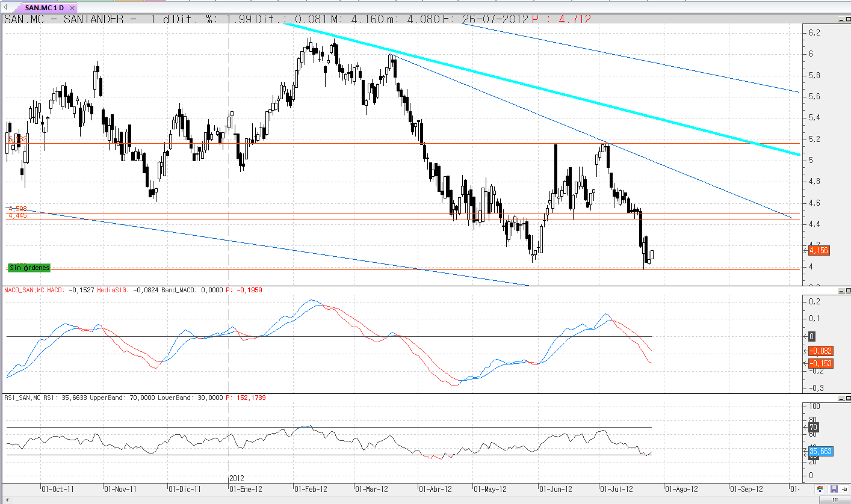Click the RSI 70 upper band tag
Viewport: 851px width, 504px height.
(x=813, y=428)
